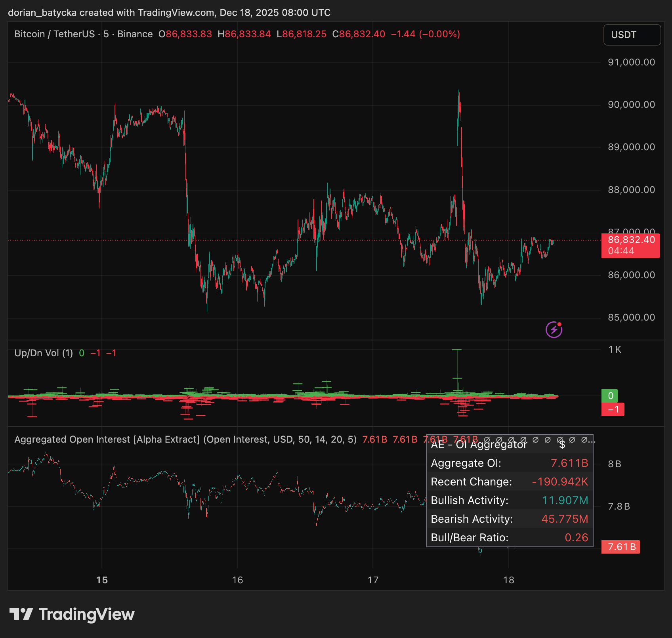Click the first Ø marker in the OI indicator row
Image resolution: width=672 pixels, height=638 pixels.
point(487,439)
